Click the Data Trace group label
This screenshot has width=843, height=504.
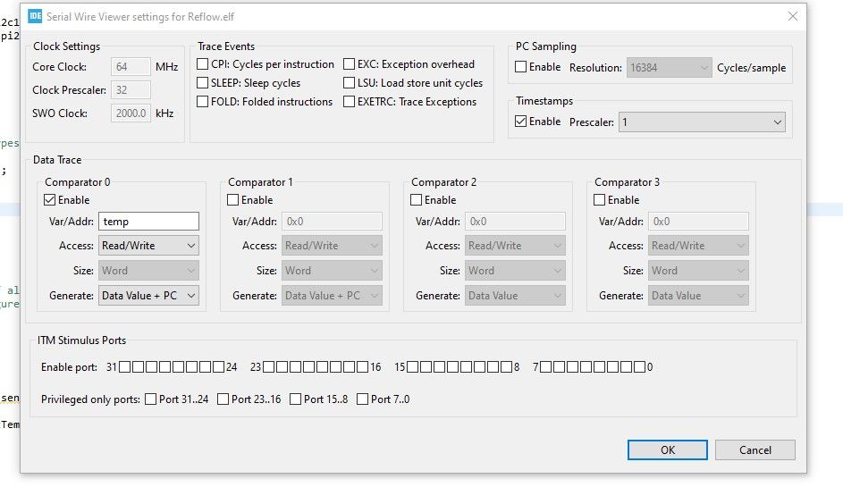point(57,160)
